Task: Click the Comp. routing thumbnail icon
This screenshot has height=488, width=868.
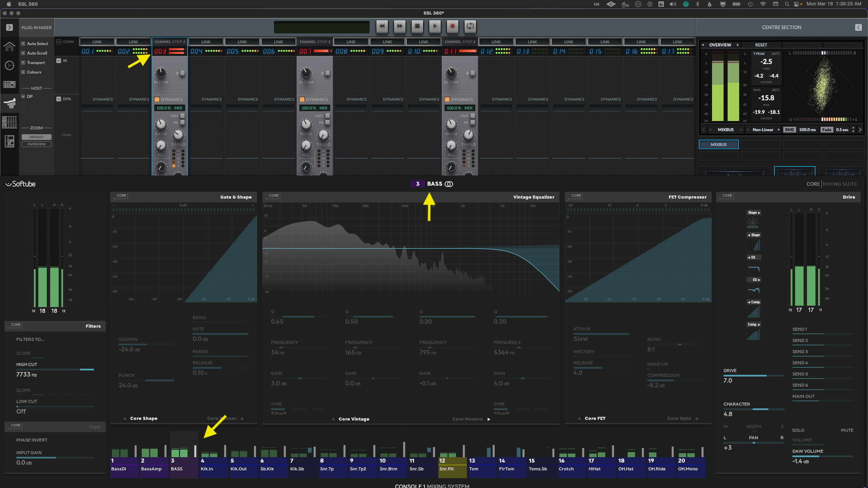Action: tap(754, 312)
